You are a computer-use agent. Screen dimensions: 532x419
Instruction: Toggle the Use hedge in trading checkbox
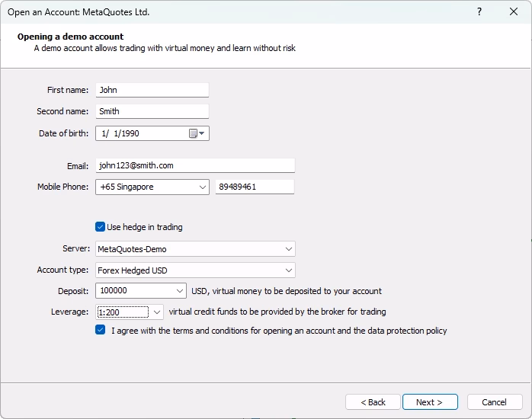point(100,227)
